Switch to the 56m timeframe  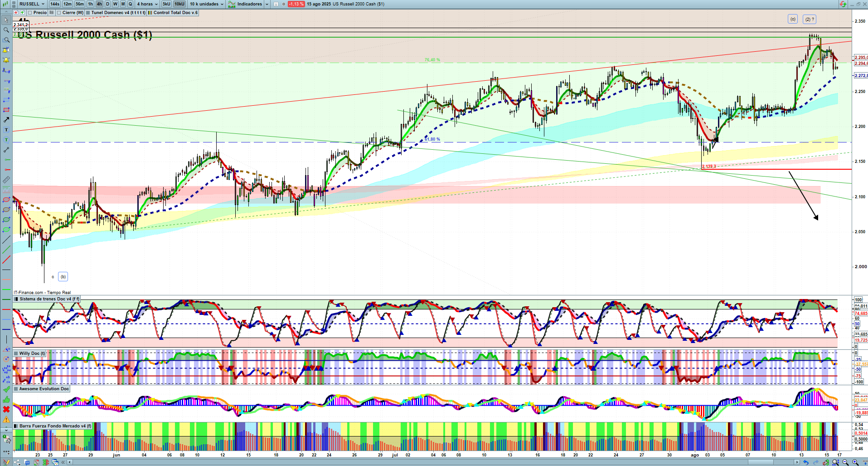coord(80,4)
